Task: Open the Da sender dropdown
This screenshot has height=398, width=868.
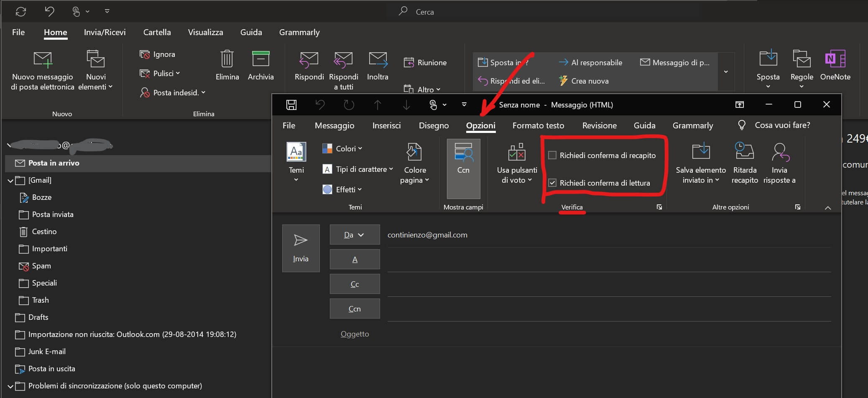Action: tap(355, 235)
